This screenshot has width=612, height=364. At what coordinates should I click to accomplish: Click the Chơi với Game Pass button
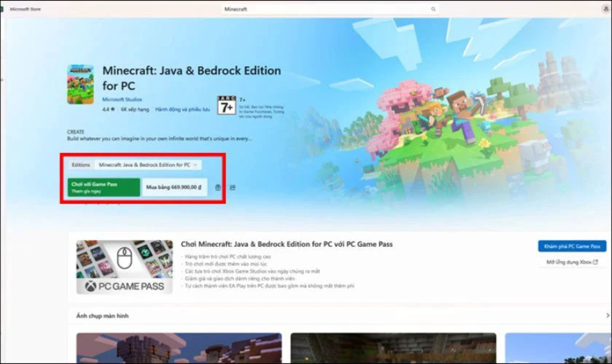coord(104,186)
